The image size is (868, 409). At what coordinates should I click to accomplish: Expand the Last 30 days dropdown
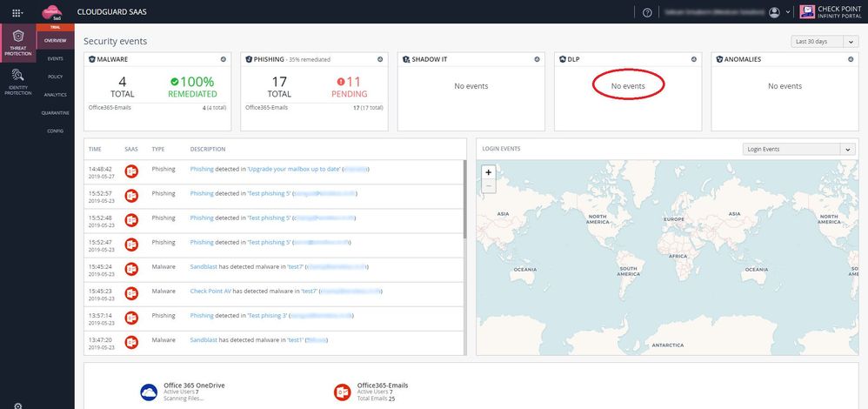point(823,41)
